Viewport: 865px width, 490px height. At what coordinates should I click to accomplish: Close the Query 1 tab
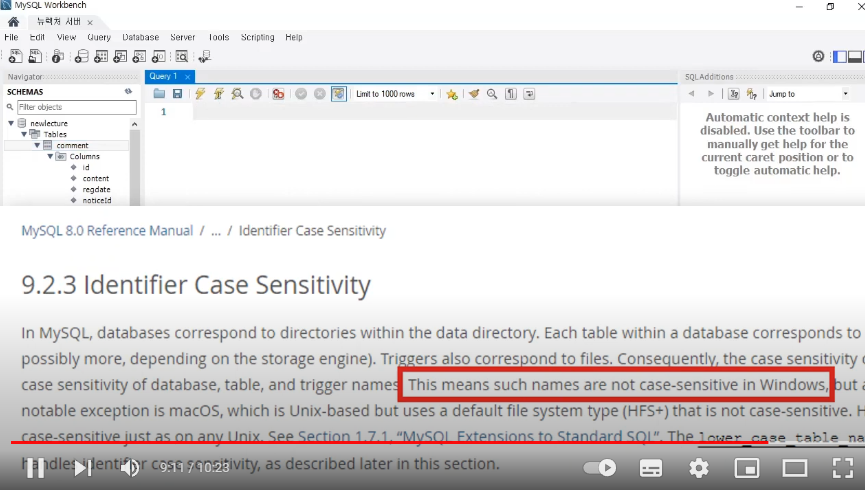pyautogui.click(x=188, y=77)
